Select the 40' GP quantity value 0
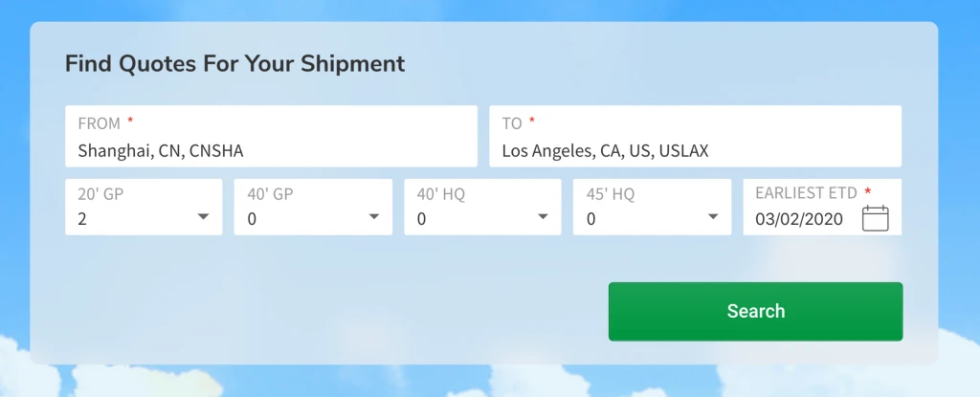The image size is (980, 397). click(252, 219)
